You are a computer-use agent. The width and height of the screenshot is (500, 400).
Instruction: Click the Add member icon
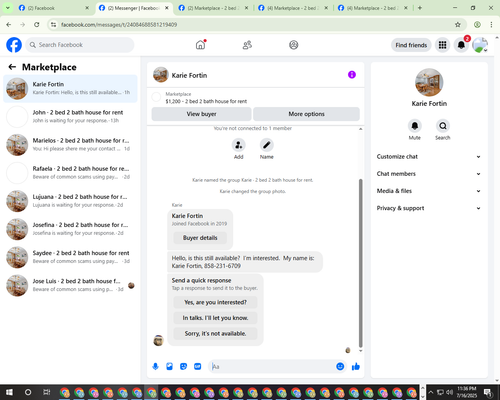pyautogui.click(x=239, y=145)
